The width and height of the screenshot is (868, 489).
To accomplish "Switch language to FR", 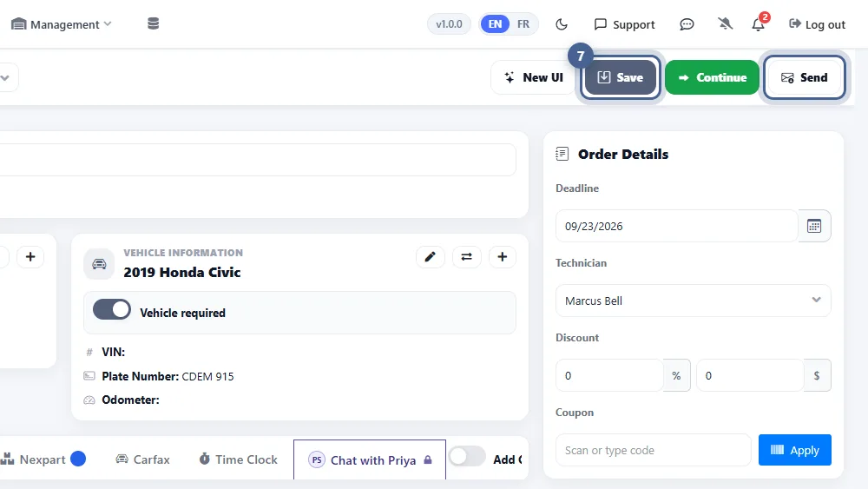I will pyautogui.click(x=523, y=24).
